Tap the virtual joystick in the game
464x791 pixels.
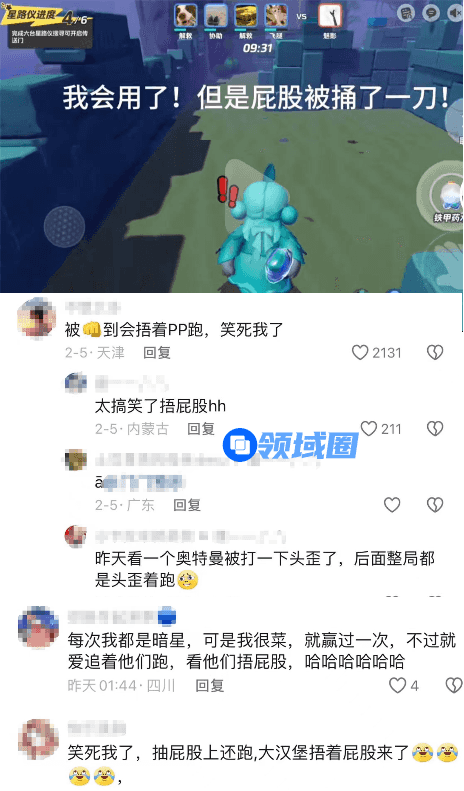click(x=64, y=227)
